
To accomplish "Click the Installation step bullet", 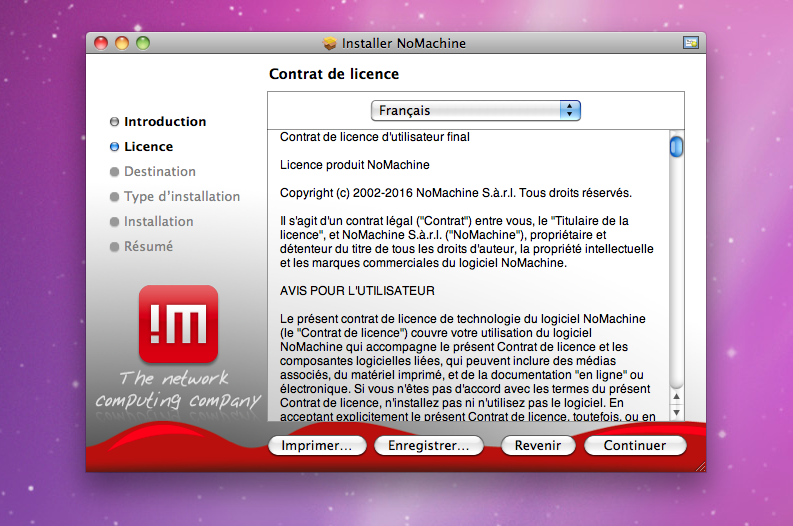I will tap(114, 222).
